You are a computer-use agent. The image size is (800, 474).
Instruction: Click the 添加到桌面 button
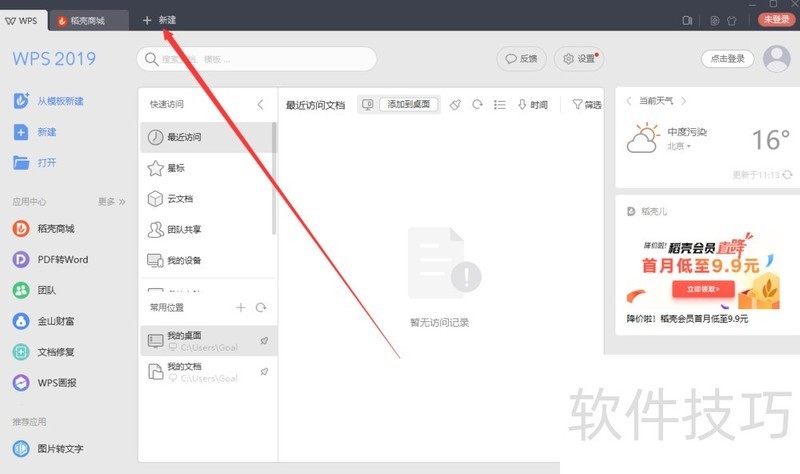click(408, 104)
